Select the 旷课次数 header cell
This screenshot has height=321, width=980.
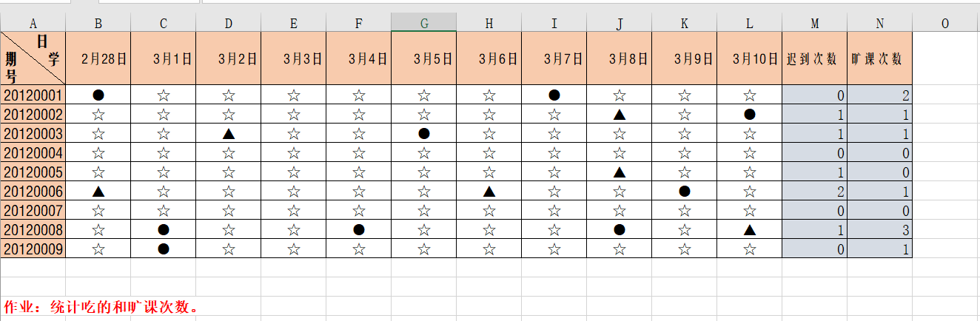pyautogui.click(x=880, y=58)
